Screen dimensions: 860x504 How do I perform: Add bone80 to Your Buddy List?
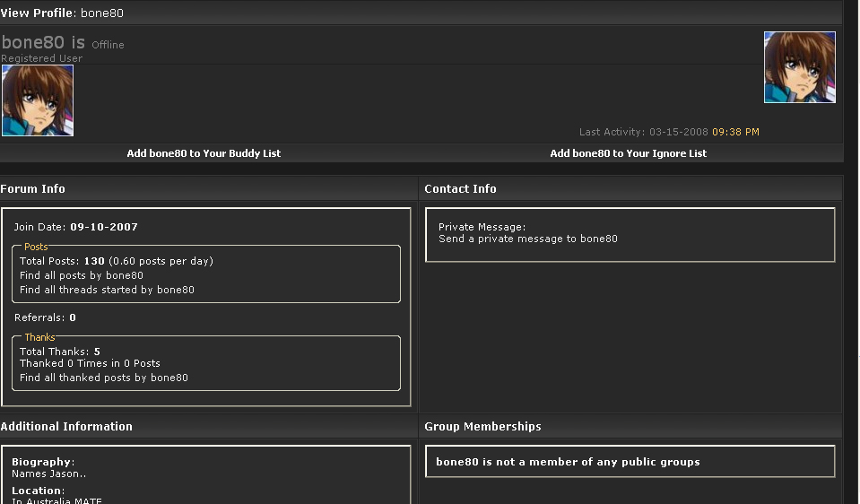(204, 153)
